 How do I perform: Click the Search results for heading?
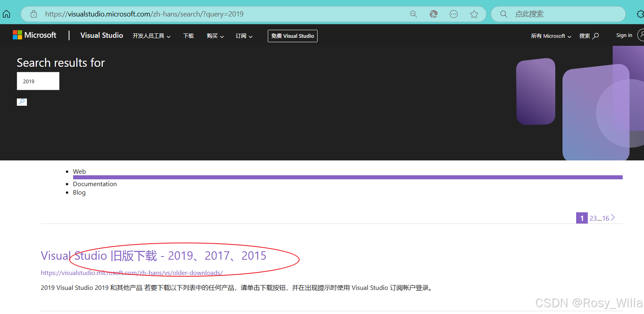tap(61, 63)
